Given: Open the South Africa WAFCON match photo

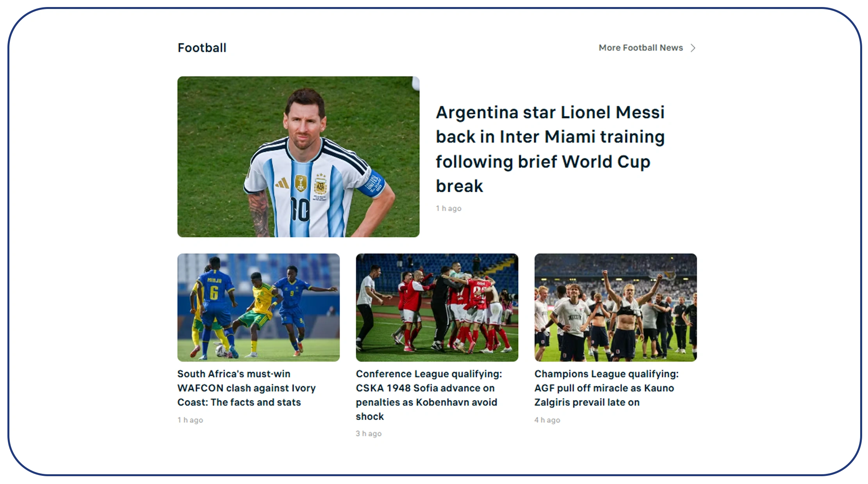Looking at the screenshot, I should click(258, 307).
